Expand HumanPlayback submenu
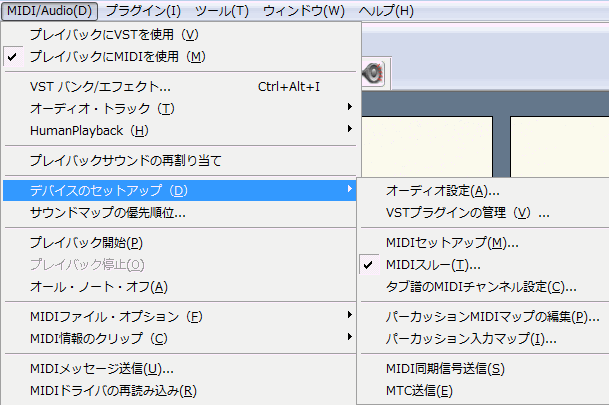Screen dimensions: 609x405 pyautogui.click(x=179, y=130)
